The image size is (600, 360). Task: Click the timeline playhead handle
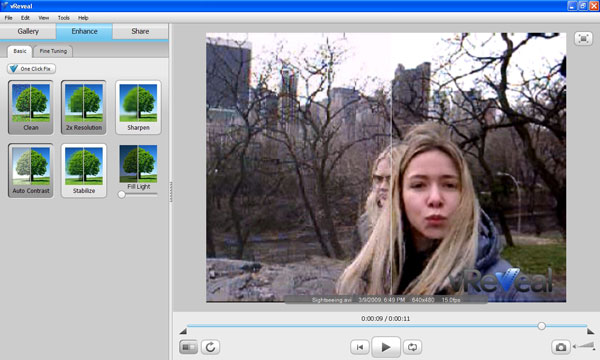541,326
